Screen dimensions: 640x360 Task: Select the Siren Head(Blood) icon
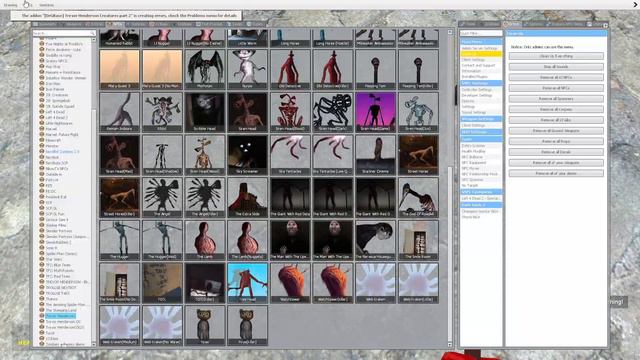click(290, 112)
